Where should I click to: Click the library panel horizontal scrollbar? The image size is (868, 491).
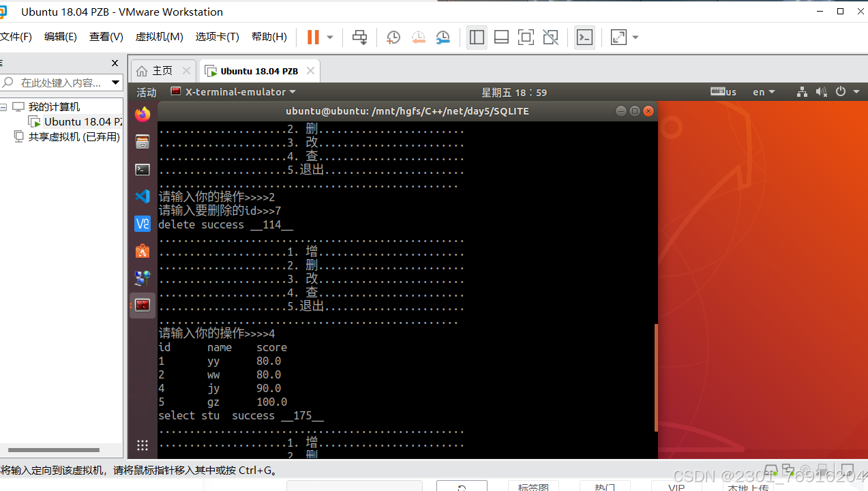pyautogui.click(x=53, y=450)
